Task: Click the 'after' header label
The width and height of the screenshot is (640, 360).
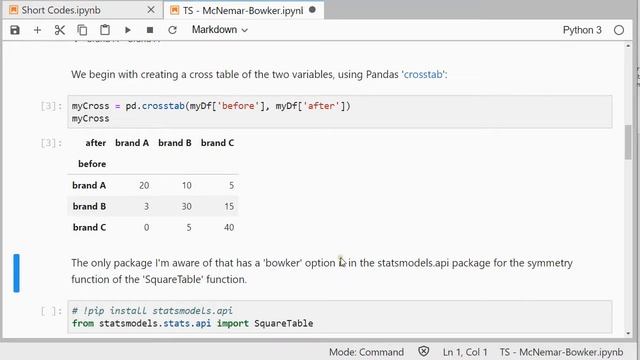Action: coord(96,143)
